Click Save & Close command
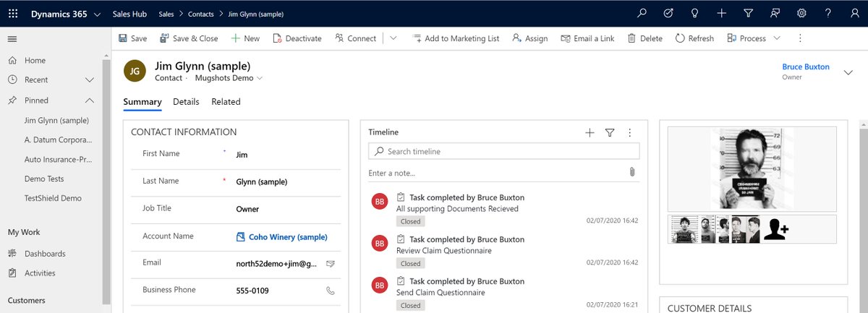The image size is (868, 313). tap(188, 39)
